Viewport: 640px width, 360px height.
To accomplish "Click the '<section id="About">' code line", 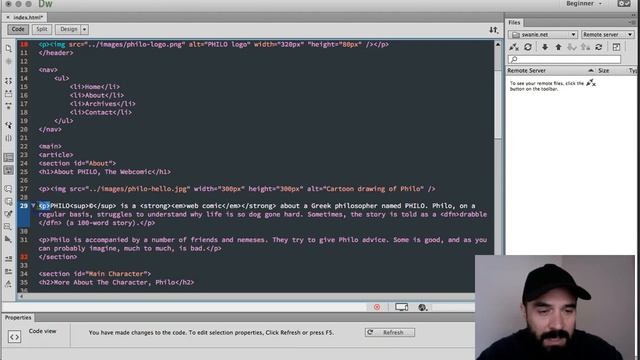I will [77, 163].
